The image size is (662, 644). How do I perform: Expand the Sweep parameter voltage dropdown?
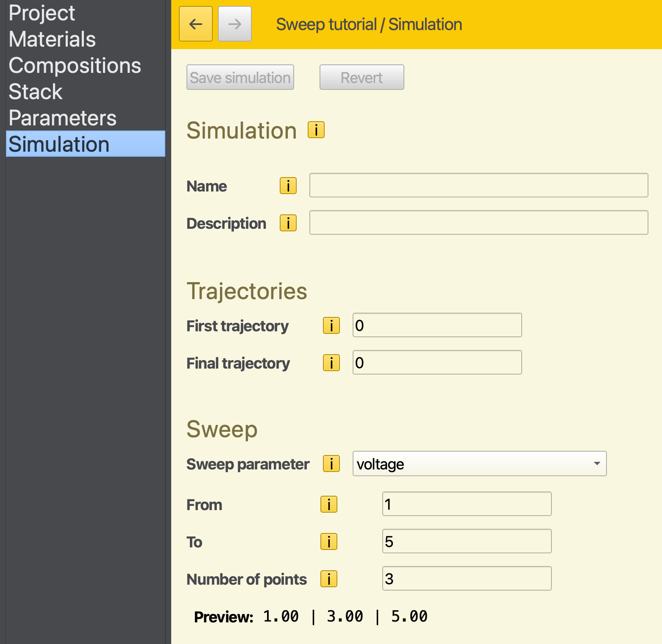[x=479, y=464]
